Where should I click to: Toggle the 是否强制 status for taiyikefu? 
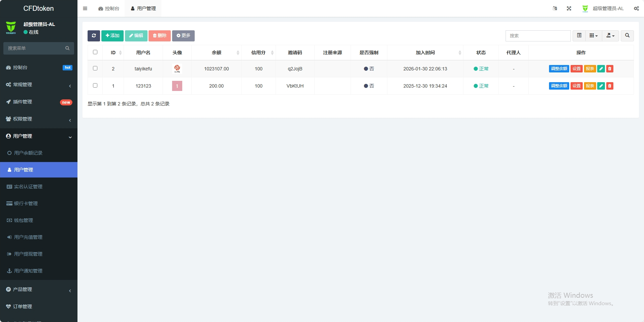369,69
